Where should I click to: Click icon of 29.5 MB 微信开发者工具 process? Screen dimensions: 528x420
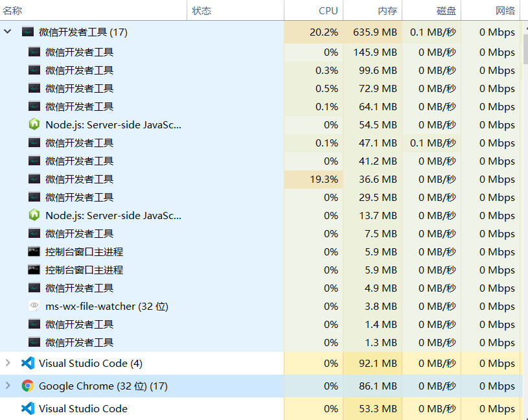[34, 197]
